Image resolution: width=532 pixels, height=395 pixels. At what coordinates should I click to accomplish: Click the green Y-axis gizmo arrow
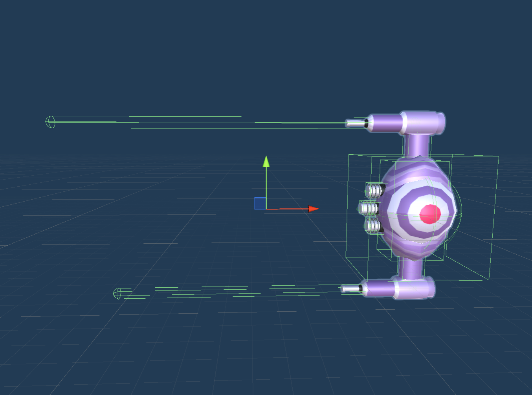(x=266, y=161)
